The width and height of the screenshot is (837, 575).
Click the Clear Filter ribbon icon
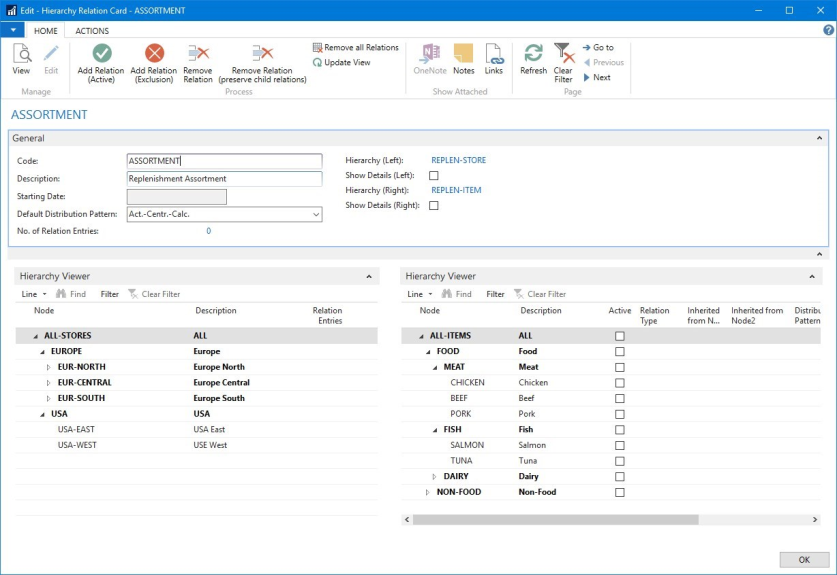click(x=564, y=54)
